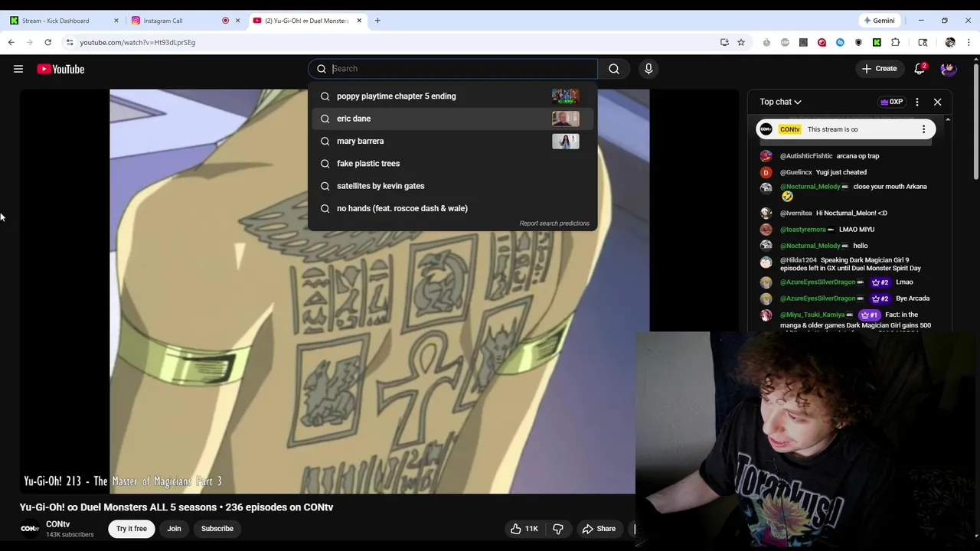Image resolution: width=980 pixels, height=551 pixels.
Task: Click the @Hilda1204 chat username
Action: tap(799, 260)
